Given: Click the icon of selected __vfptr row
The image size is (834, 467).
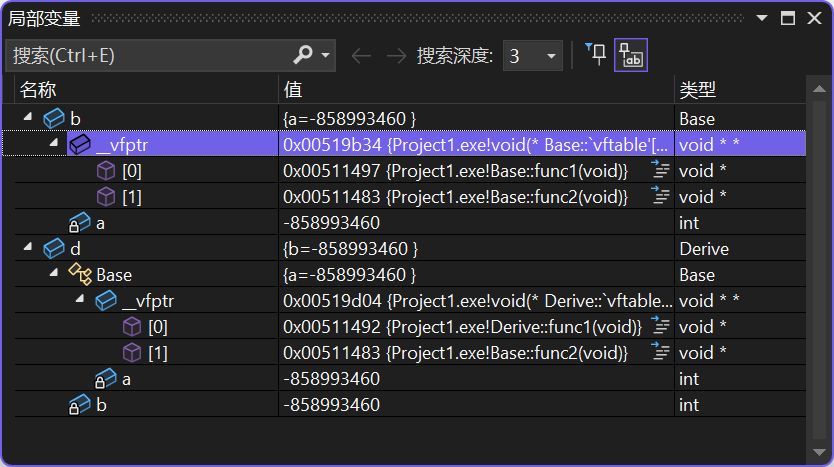Looking at the screenshot, I should (x=80, y=144).
